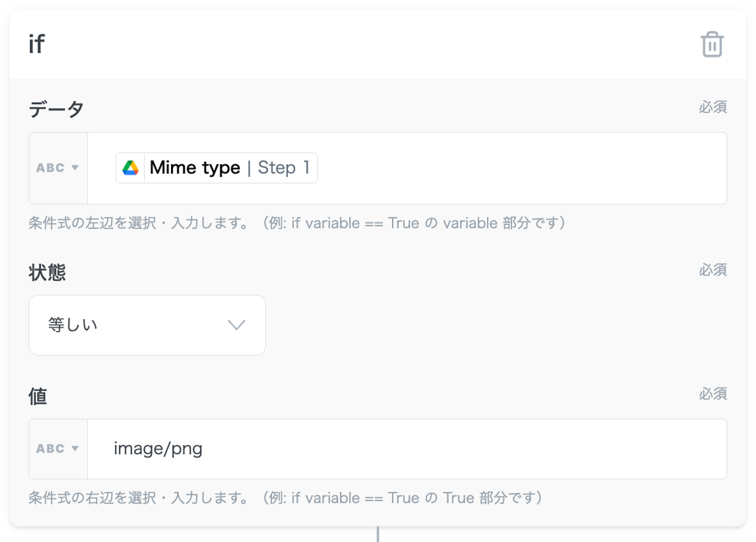Click the "Step 1" label in the pill
The width and height of the screenshot is (756, 542).
[283, 168]
